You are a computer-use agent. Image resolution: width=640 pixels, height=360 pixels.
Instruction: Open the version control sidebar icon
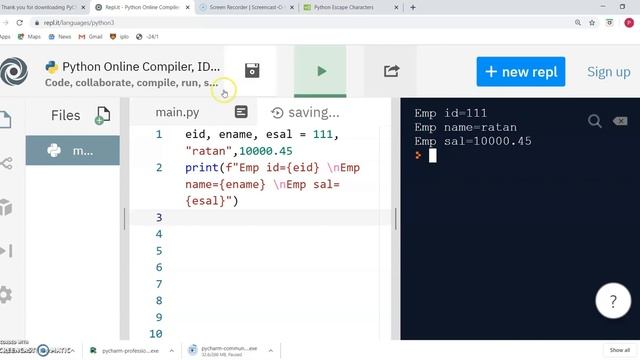[x=6, y=163]
